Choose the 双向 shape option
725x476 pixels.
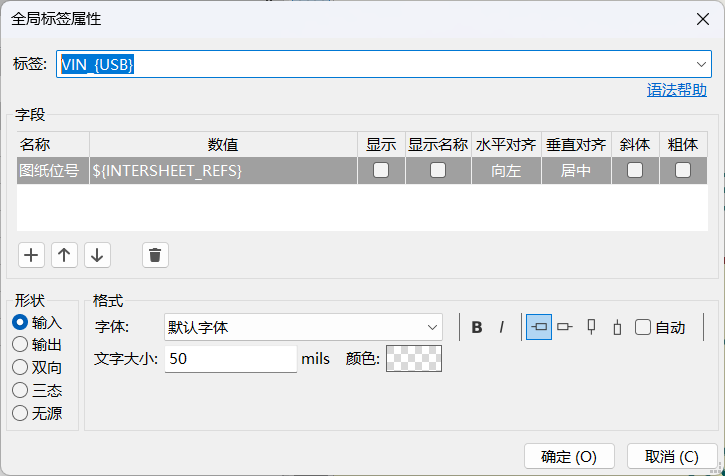click(x=19, y=367)
